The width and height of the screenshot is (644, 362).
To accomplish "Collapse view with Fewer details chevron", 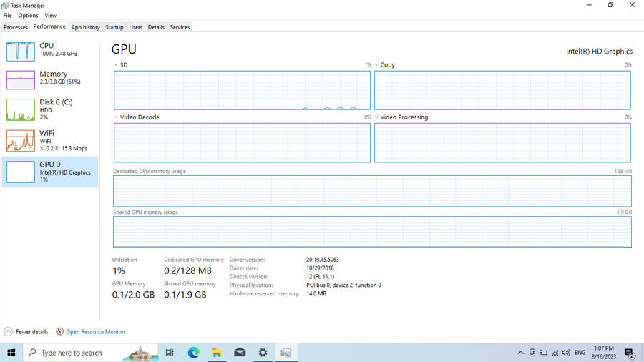I will click(x=9, y=332).
